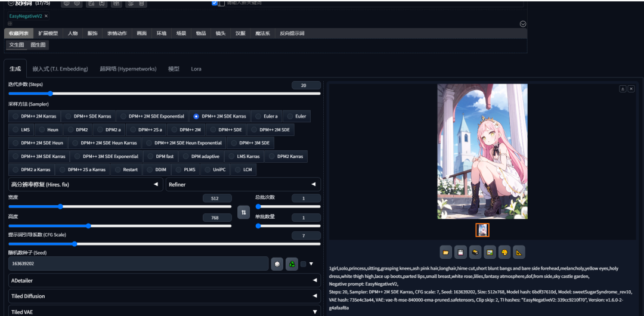Select the DDIM sampler
Viewport: 644px width, 316px height.
click(156, 169)
